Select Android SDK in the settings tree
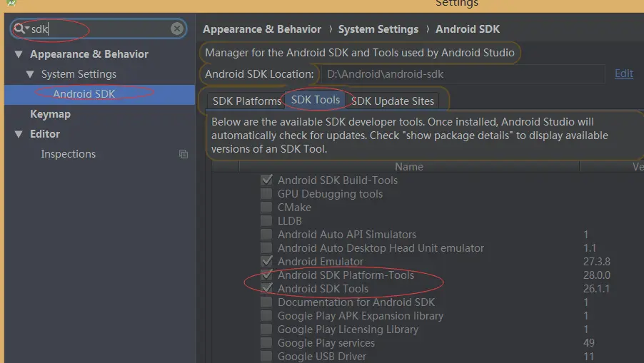This screenshot has height=363, width=644. (x=100, y=94)
